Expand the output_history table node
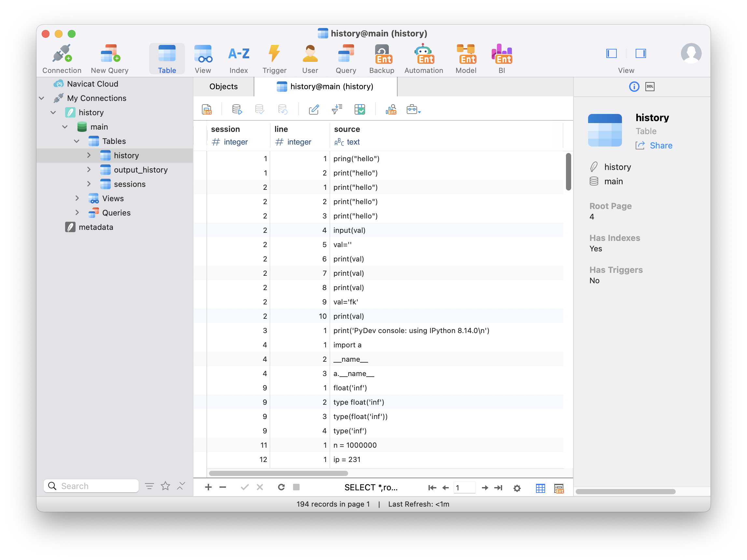Screen dimensions: 747x560 point(89,169)
